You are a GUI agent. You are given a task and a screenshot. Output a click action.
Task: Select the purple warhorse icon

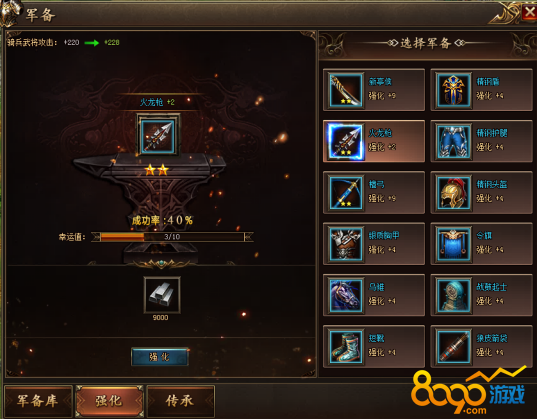click(x=346, y=295)
